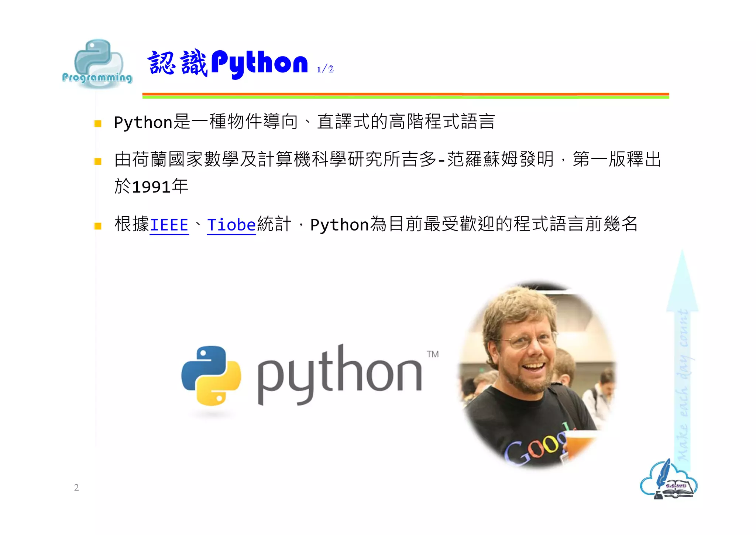756x535 pixels.
Task: Click slide number 2 at bottom left
Action: [76, 488]
